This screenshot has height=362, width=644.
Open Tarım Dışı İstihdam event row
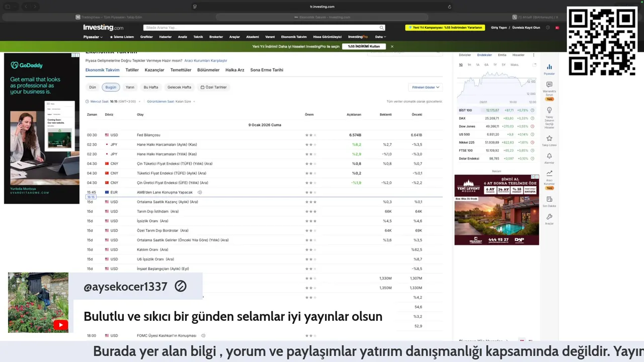(x=264, y=211)
